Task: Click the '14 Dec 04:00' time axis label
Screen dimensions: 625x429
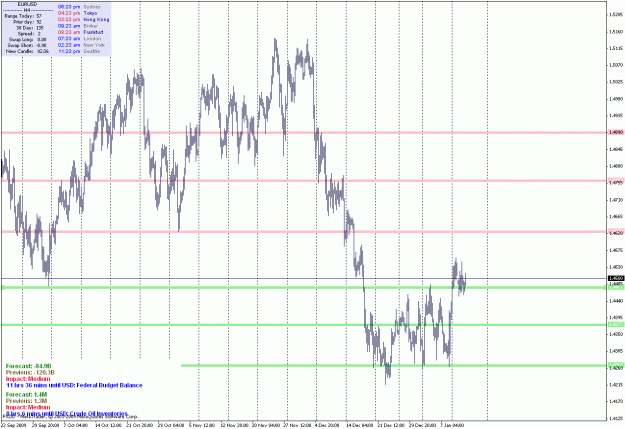Action: 360,425
